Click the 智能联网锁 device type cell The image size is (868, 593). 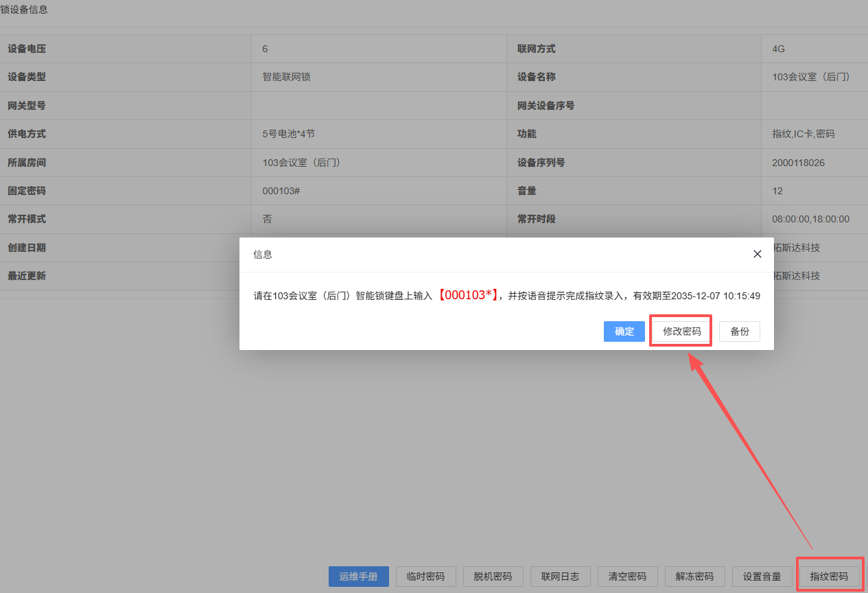coord(286,77)
